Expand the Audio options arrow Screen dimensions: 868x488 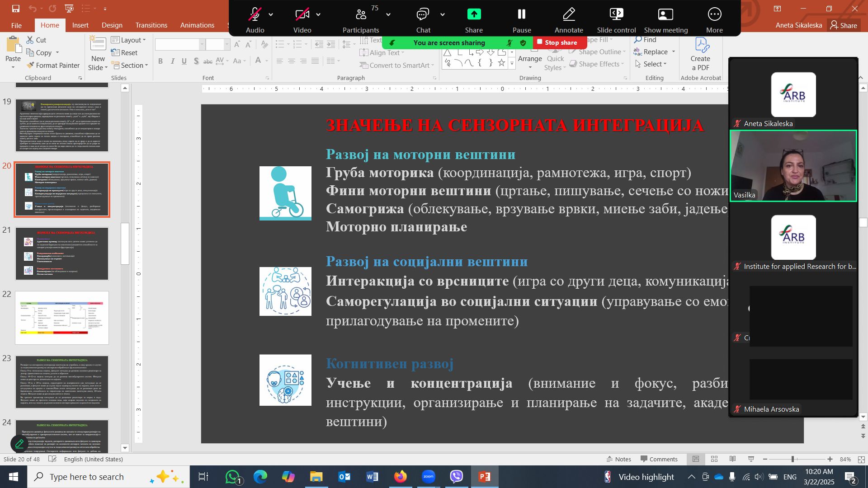pyautogui.click(x=271, y=14)
